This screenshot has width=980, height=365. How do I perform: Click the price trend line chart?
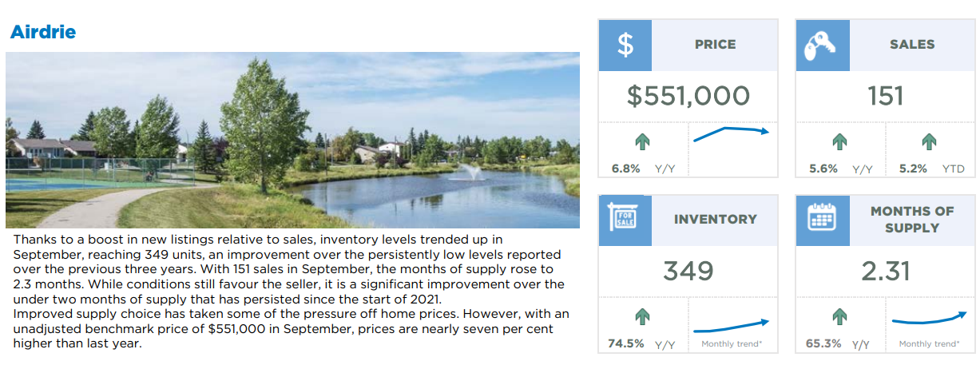731,133
